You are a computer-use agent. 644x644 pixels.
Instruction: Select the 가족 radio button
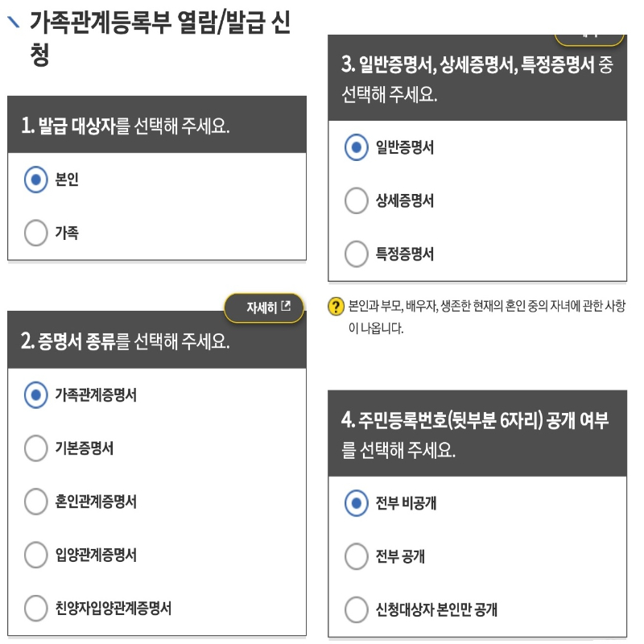coord(35,233)
